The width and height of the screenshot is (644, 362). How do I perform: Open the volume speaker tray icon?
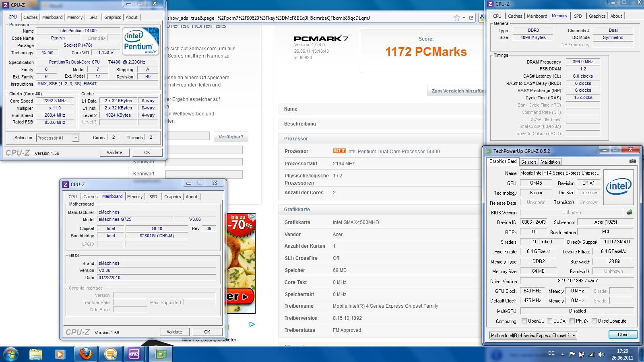click(601, 354)
